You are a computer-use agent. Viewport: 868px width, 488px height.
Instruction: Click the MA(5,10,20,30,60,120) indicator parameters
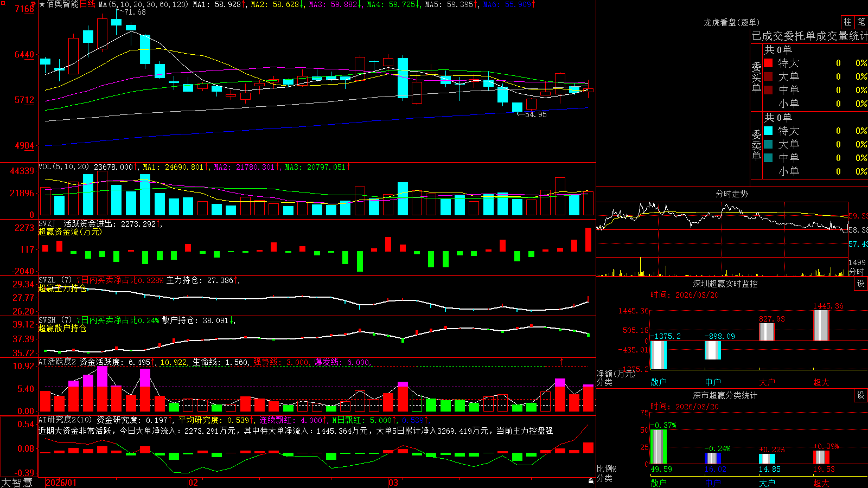[143, 4]
